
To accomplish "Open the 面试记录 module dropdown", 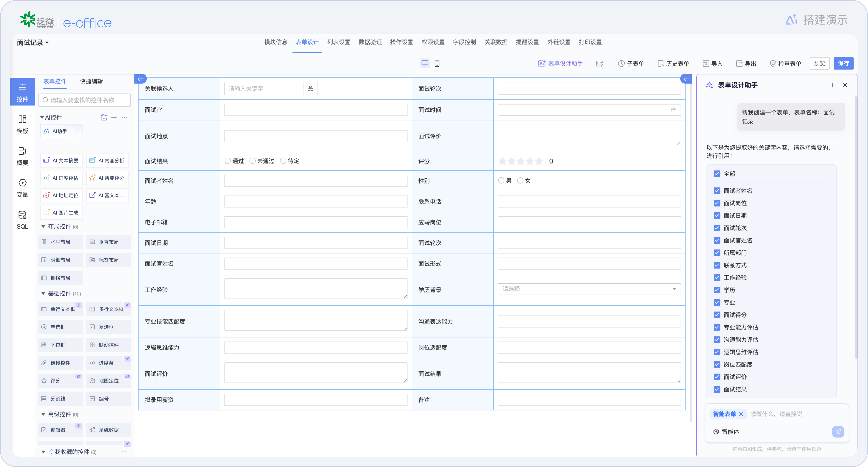I will click(x=33, y=42).
